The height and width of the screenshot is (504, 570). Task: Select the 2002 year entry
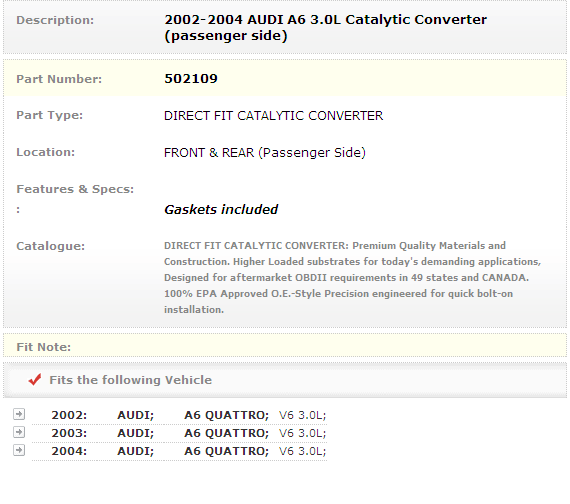click(69, 415)
